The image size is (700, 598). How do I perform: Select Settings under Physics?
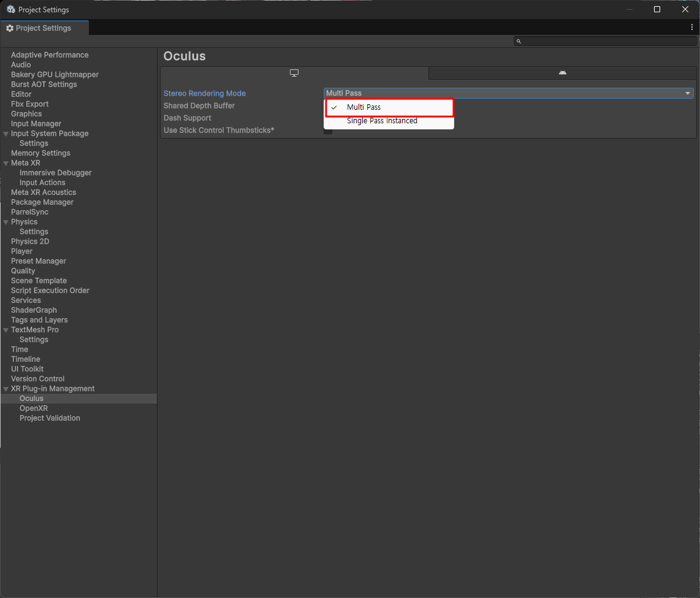click(34, 232)
